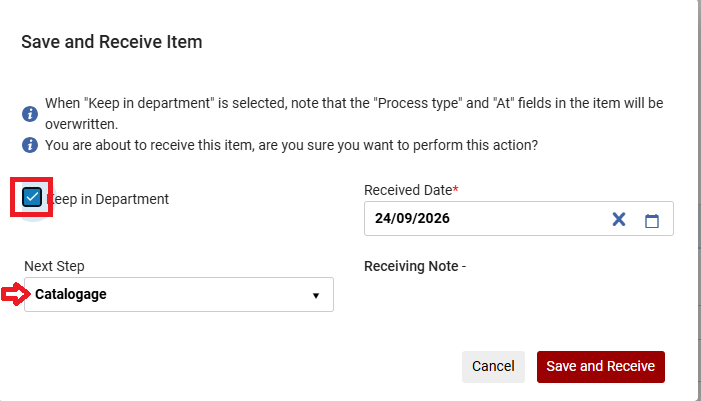This screenshot has width=701, height=401.
Task: Click the Keep in Department label text
Action: [x=108, y=199]
